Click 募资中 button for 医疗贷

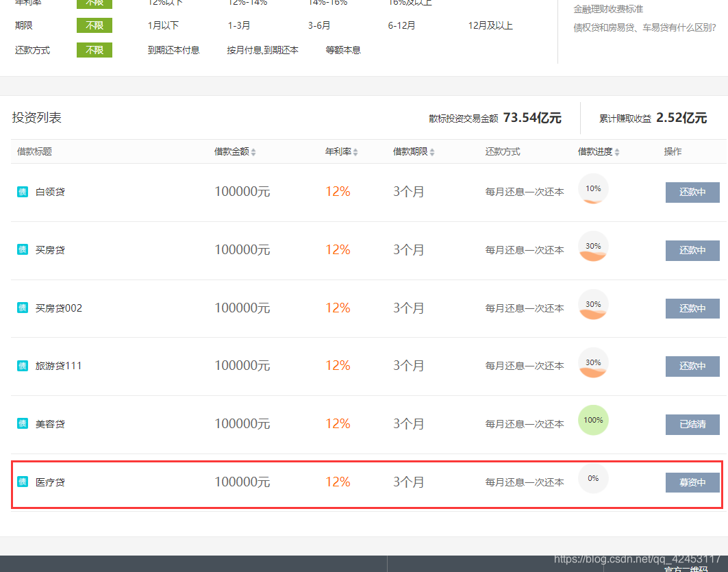[692, 482]
